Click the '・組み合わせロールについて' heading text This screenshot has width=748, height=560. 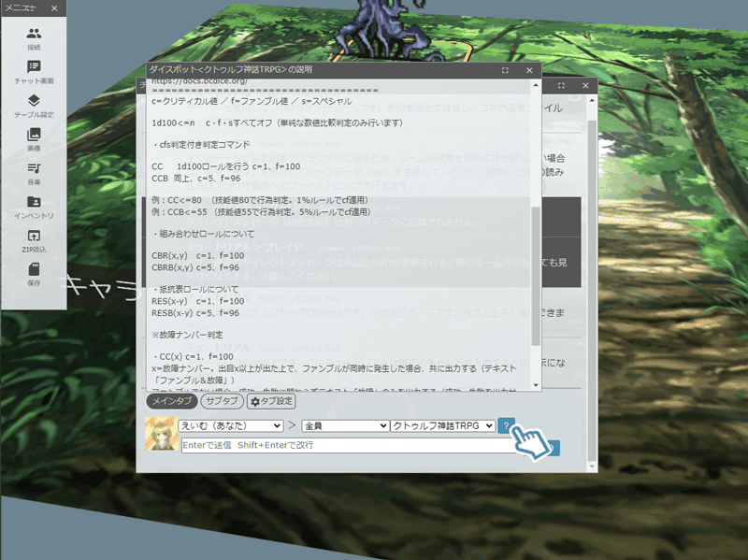(x=203, y=234)
